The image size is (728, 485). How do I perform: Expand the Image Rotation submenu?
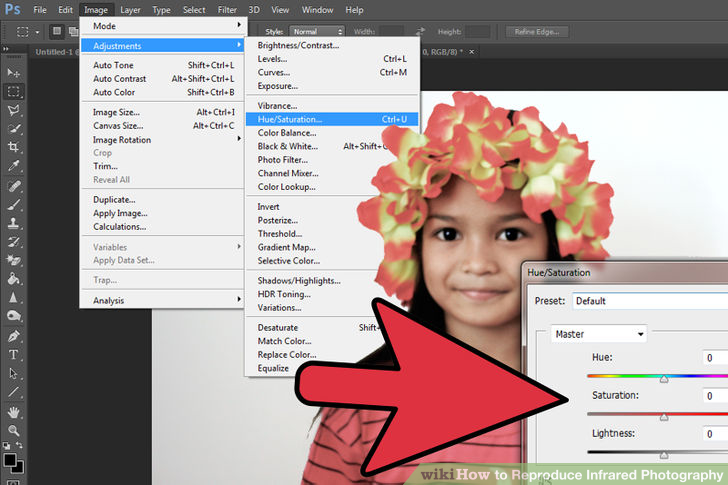click(163, 140)
